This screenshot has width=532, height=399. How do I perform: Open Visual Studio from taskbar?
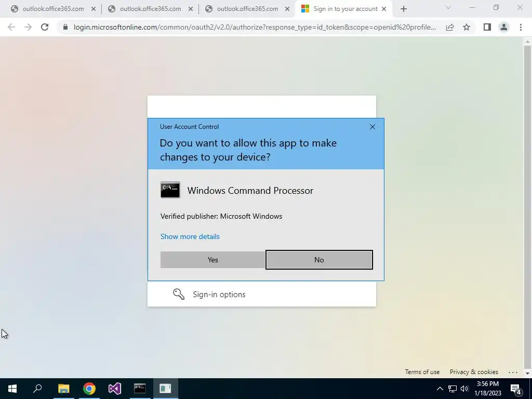tap(115, 389)
